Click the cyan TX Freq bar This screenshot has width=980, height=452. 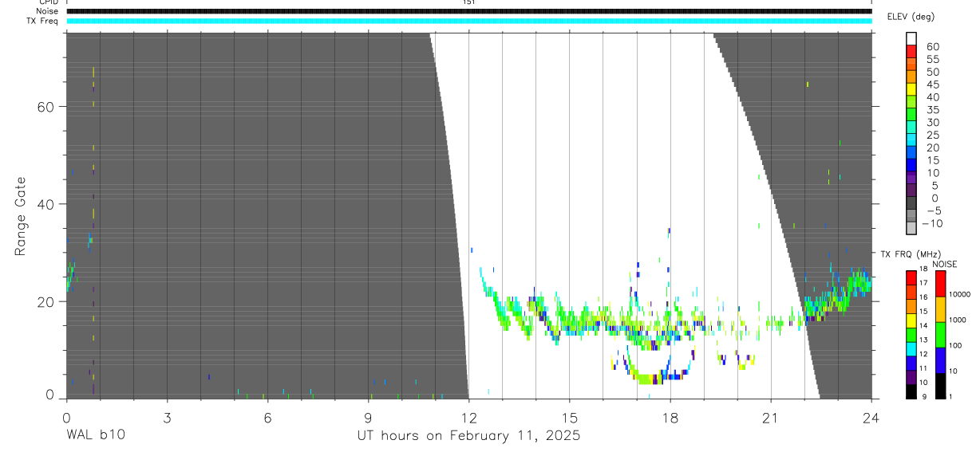[468, 21]
